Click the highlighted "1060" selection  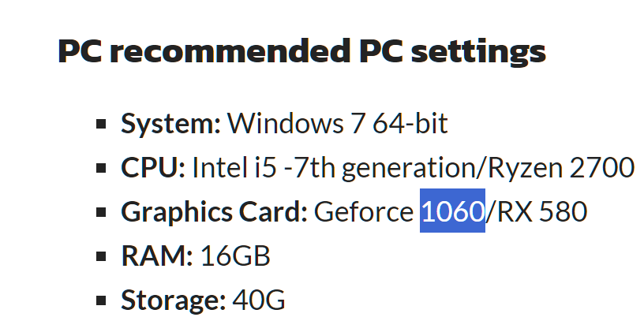pos(452,212)
